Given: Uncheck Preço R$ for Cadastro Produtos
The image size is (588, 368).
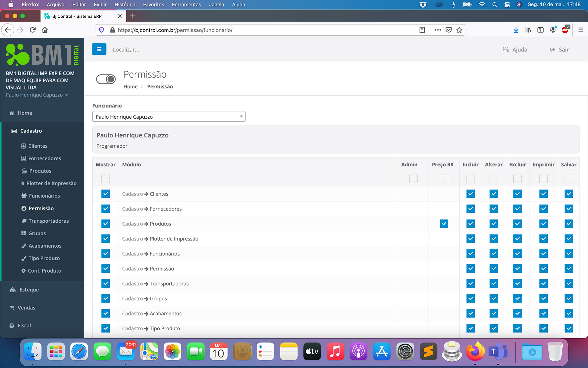Looking at the screenshot, I should click(444, 224).
